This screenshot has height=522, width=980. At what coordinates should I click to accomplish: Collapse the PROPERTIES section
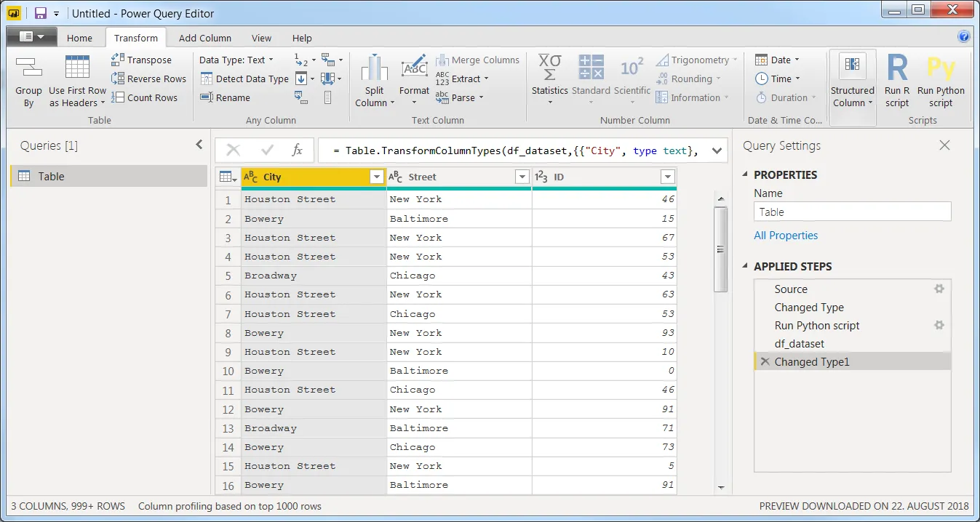click(745, 174)
